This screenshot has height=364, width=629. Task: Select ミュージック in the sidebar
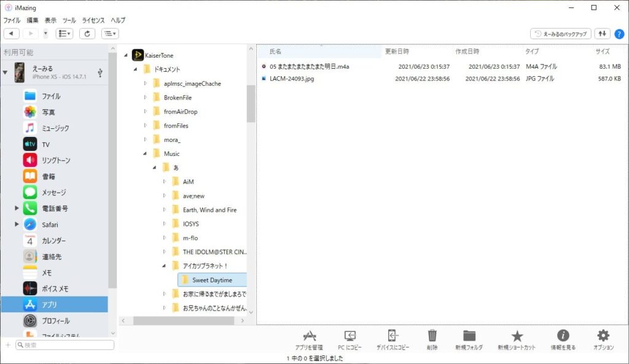point(55,128)
